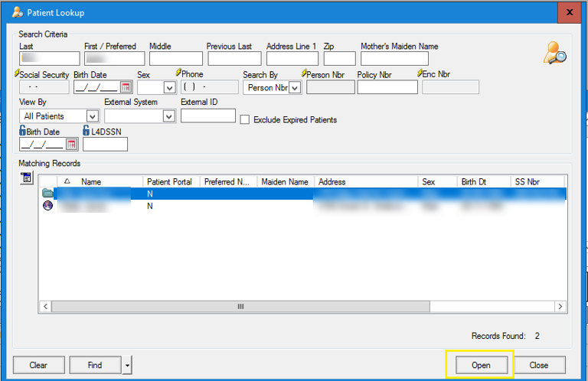Viewport: 588px width, 381px height.
Task: Click the Clear button
Action: tap(38, 365)
